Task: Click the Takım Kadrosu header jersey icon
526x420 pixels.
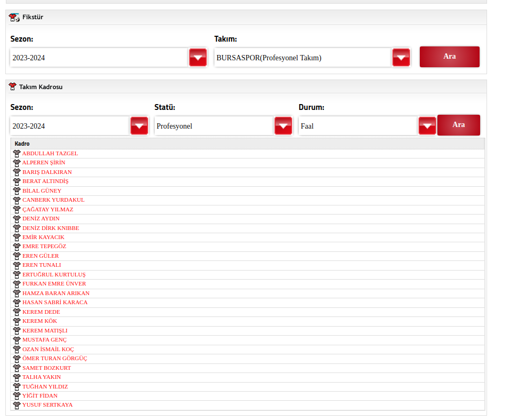Action: tap(13, 86)
